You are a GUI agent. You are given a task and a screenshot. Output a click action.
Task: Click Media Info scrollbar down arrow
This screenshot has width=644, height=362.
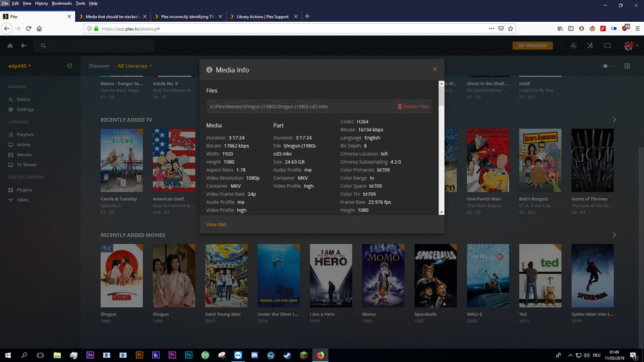[442, 212]
